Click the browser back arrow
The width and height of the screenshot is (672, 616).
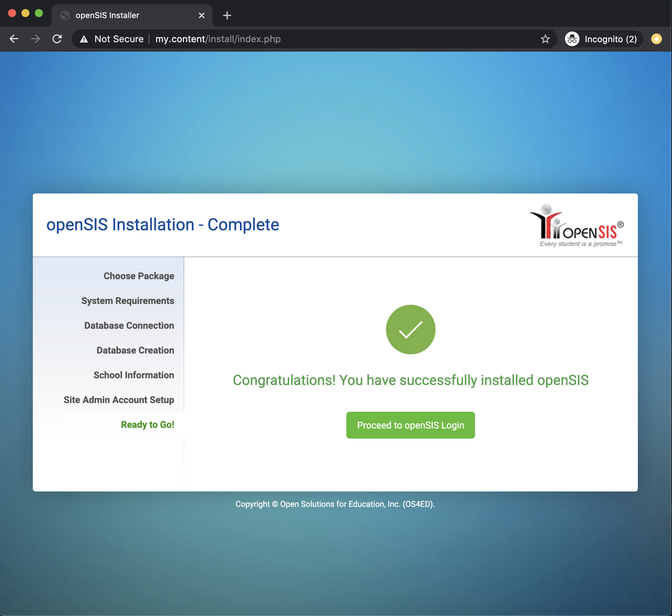14,39
